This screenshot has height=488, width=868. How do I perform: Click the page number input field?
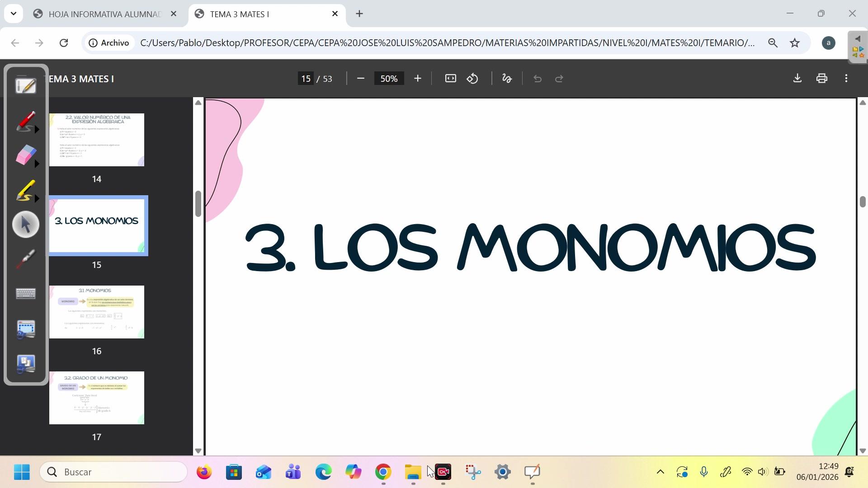coord(306,79)
